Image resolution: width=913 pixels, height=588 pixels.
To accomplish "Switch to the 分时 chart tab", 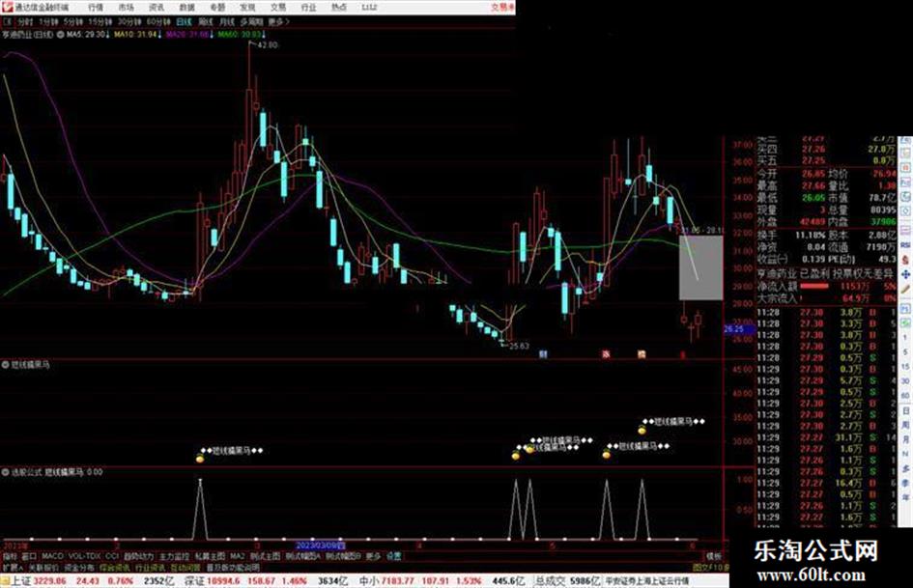I will click(x=24, y=21).
